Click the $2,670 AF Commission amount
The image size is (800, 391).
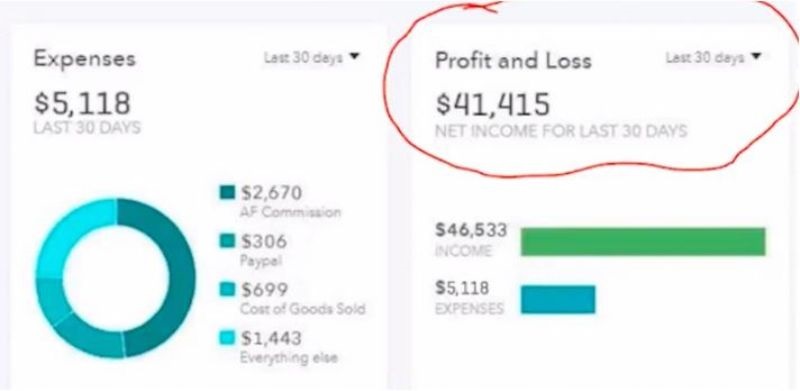click(x=271, y=193)
